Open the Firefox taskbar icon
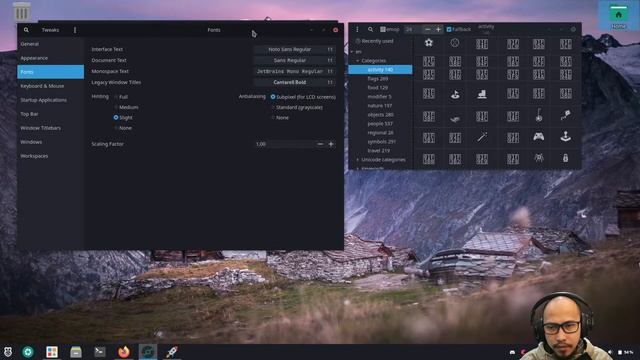Image resolution: width=640 pixels, height=360 pixels. (124, 351)
